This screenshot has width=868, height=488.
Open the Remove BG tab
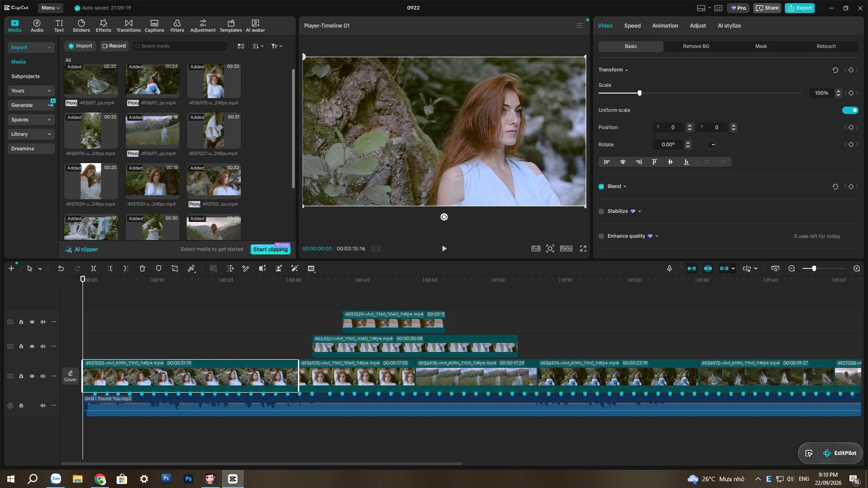point(696,46)
